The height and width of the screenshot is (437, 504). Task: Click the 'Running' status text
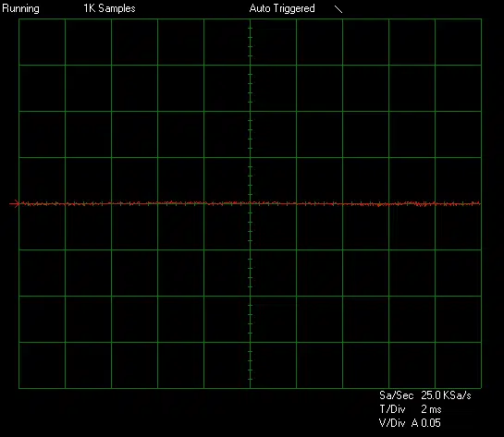pyautogui.click(x=21, y=8)
